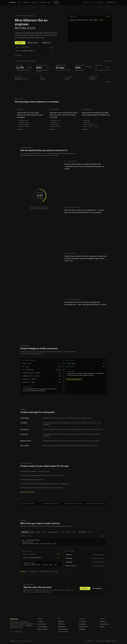This screenshot has width=127, height=644.
Task: Open the Scoreability row under Read the Docs
Action: pos(85,562)
